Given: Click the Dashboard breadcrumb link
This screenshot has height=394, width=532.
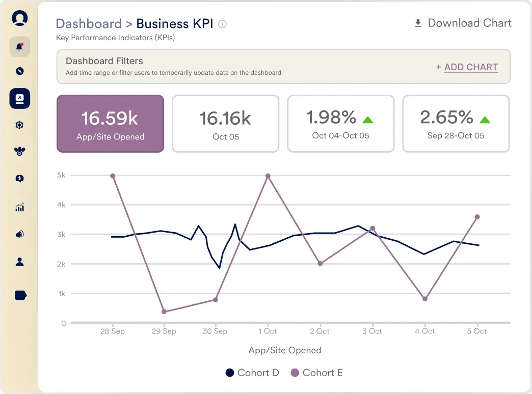Looking at the screenshot, I should pyautogui.click(x=89, y=24).
